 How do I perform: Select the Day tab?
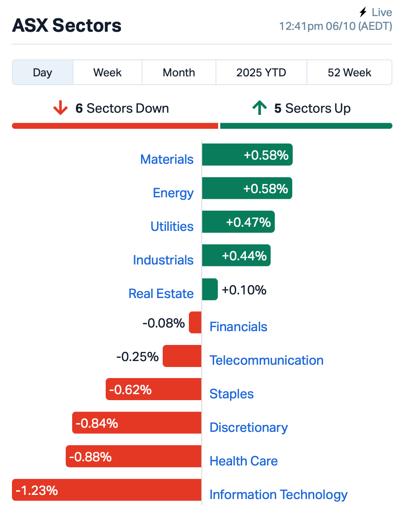click(43, 73)
